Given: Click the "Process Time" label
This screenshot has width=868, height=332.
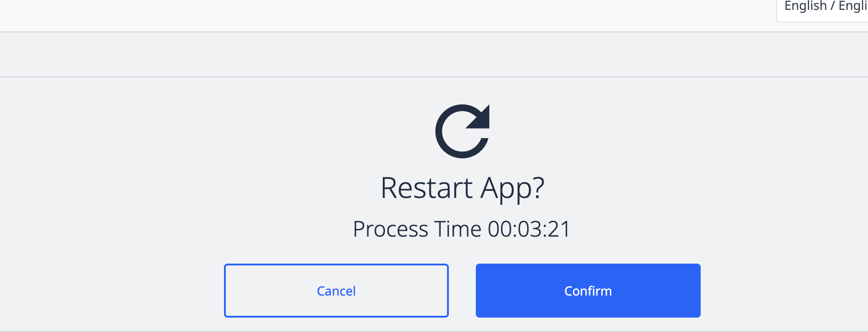Looking at the screenshot, I should click(417, 229).
